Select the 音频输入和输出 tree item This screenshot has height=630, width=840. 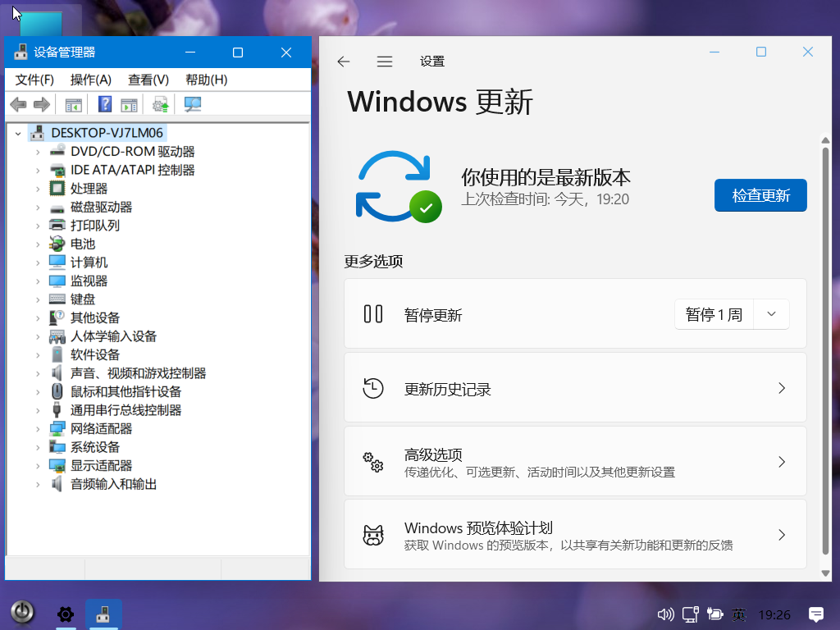[113, 484]
